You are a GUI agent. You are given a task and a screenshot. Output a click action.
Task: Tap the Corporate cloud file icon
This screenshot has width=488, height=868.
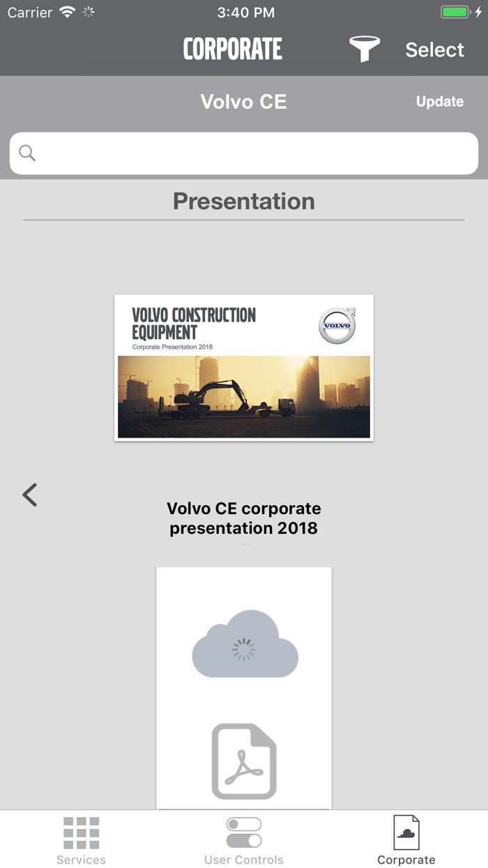click(x=406, y=832)
